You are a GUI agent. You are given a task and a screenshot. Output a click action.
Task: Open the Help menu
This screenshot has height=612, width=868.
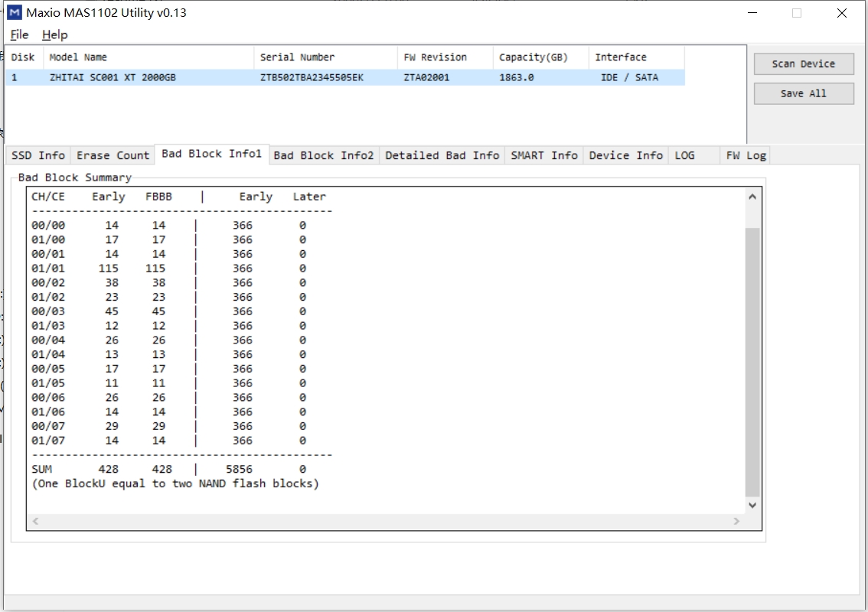pyautogui.click(x=55, y=35)
